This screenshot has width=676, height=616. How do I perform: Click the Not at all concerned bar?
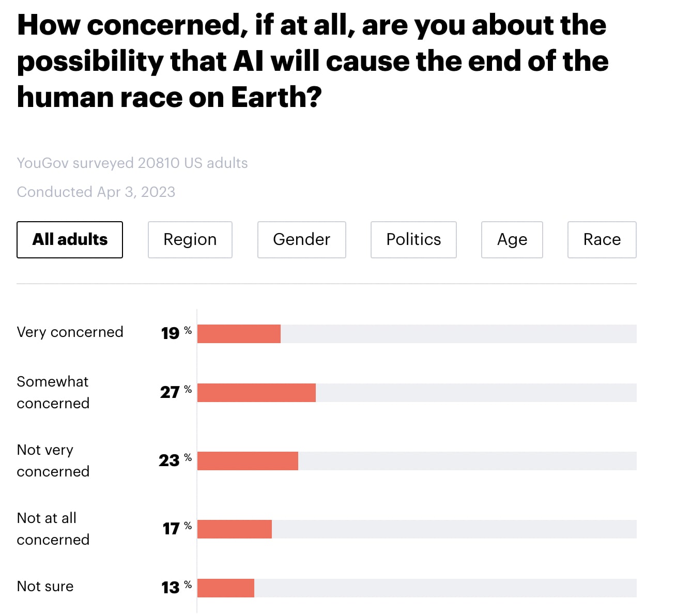[x=235, y=529]
